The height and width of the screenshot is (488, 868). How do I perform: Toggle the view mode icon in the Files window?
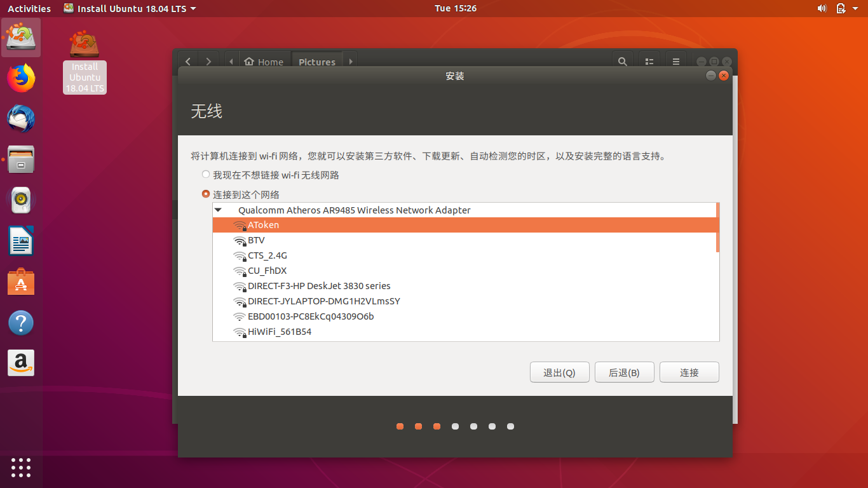tap(649, 62)
